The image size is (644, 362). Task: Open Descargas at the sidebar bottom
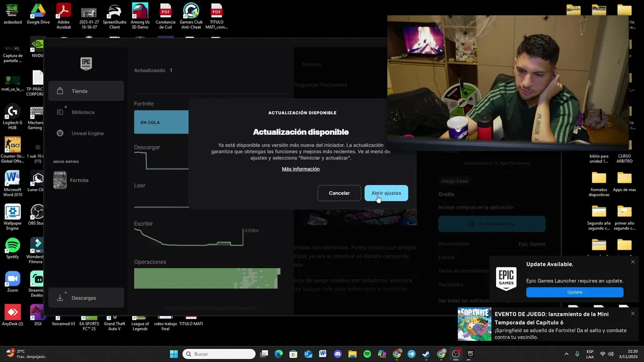click(86, 298)
